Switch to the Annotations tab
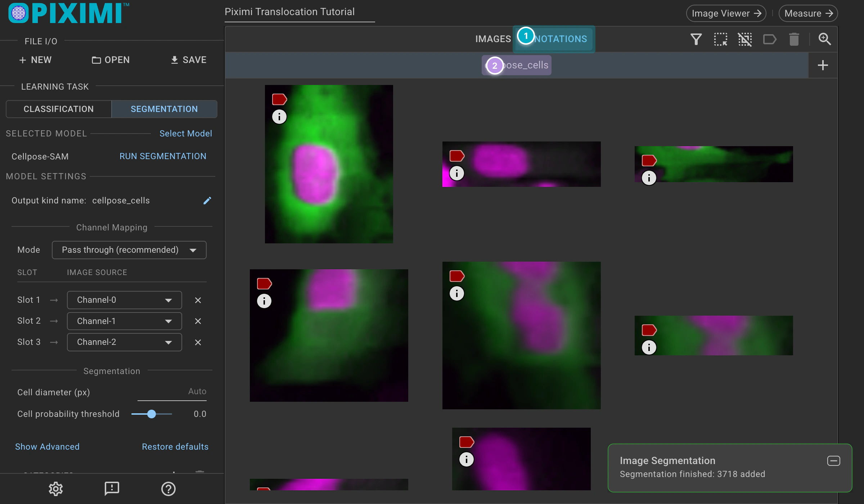 pos(554,39)
